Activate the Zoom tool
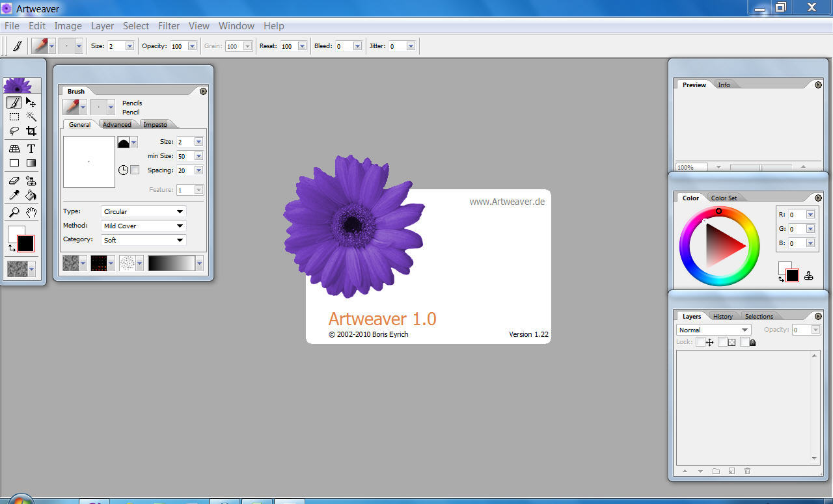This screenshot has height=504, width=833. (14, 213)
